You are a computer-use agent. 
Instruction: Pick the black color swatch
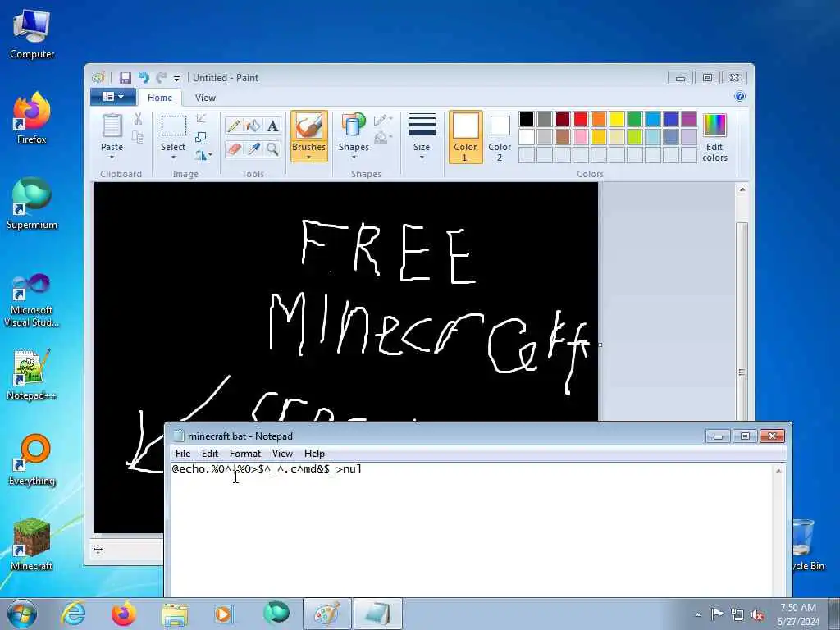tap(527, 119)
